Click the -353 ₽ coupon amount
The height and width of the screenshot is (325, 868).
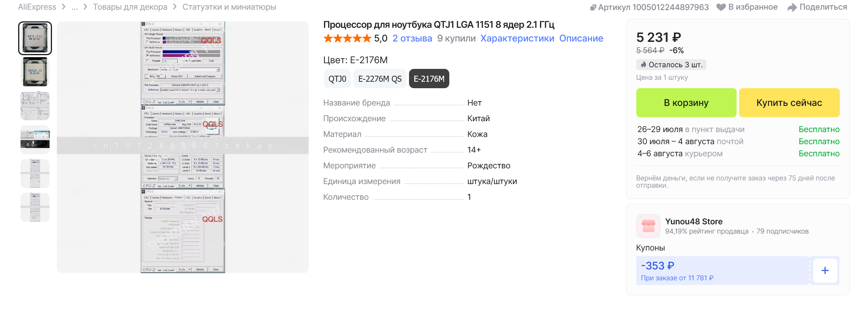coord(657,266)
